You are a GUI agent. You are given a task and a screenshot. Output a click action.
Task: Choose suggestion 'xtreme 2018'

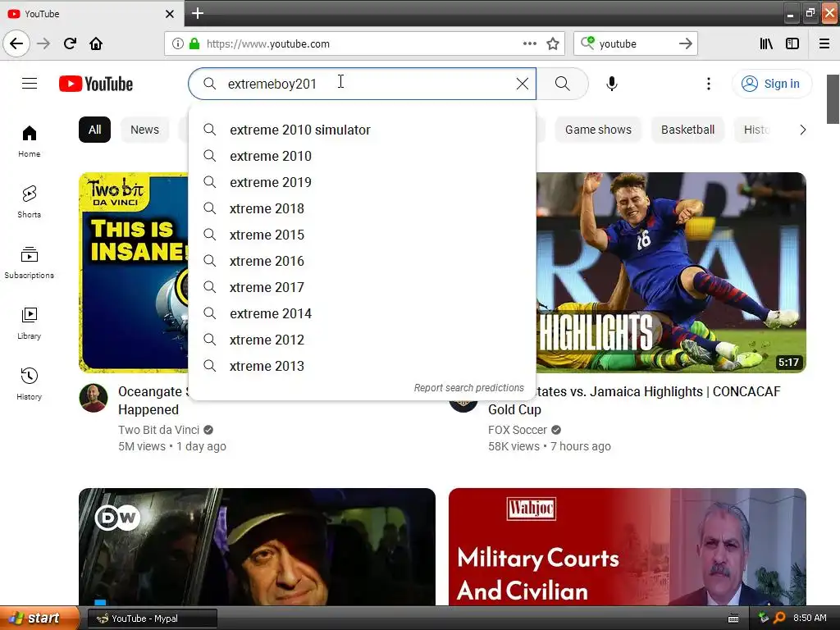(362, 208)
